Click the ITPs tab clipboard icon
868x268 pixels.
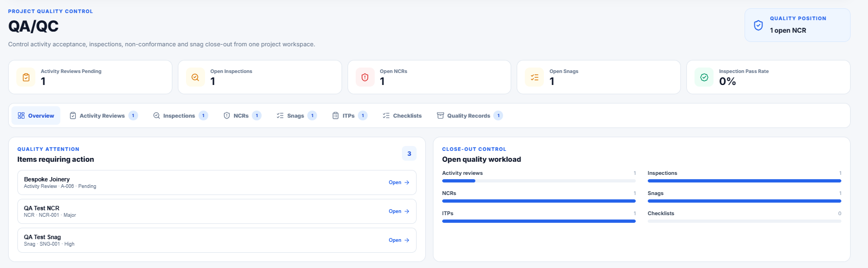[x=336, y=115]
